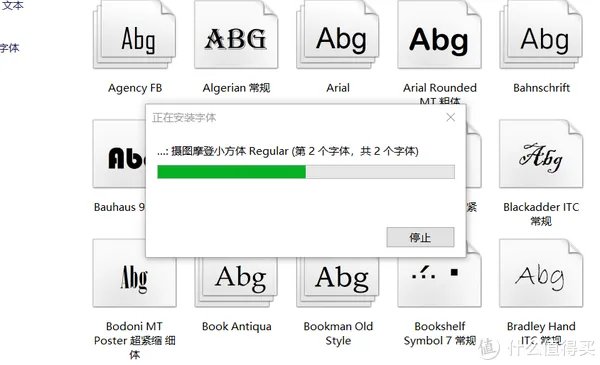Click the Bookshelf Symbol 7 常规 label
Image resolution: width=600 pixels, height=365 pixels.
click(x=439, y=333)
